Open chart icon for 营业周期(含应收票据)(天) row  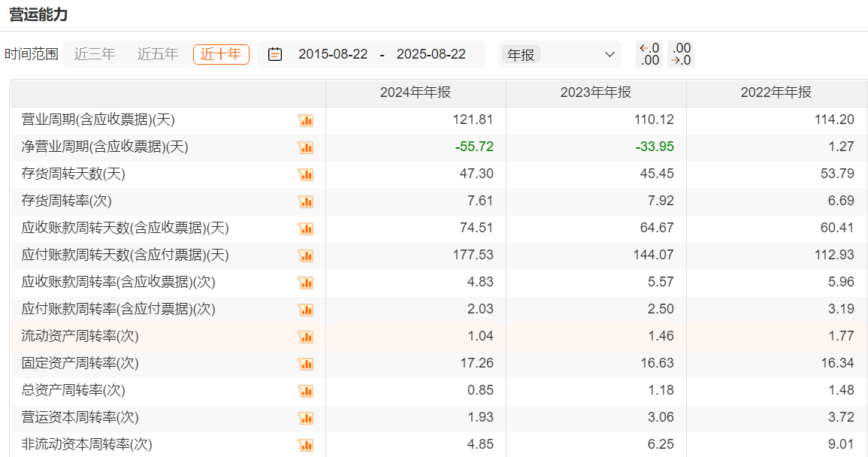306,120
